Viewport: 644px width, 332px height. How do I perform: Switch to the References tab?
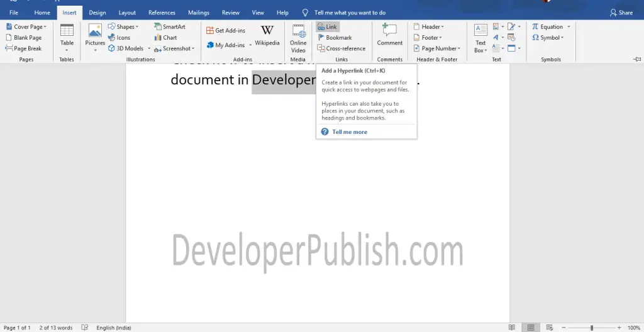[162, 13]
